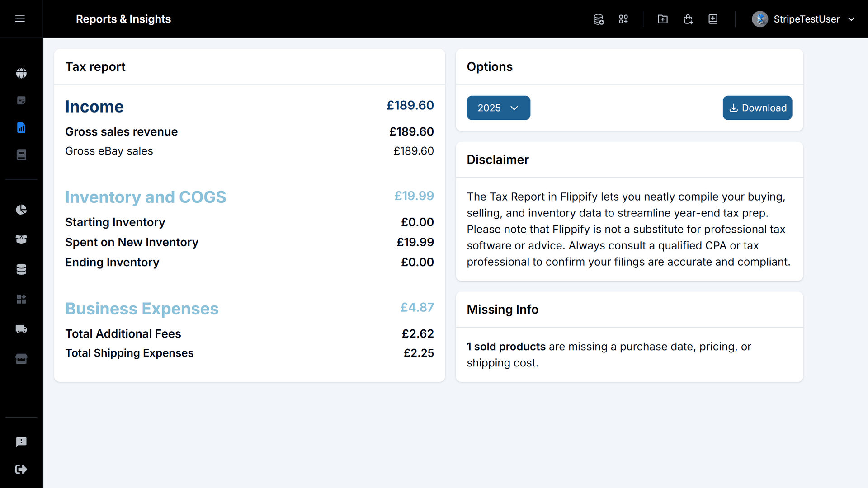Open the 2025 year selector dropdown
This screenshot has width=868, height=488.
pyautogui.click(x=498, y=108)
